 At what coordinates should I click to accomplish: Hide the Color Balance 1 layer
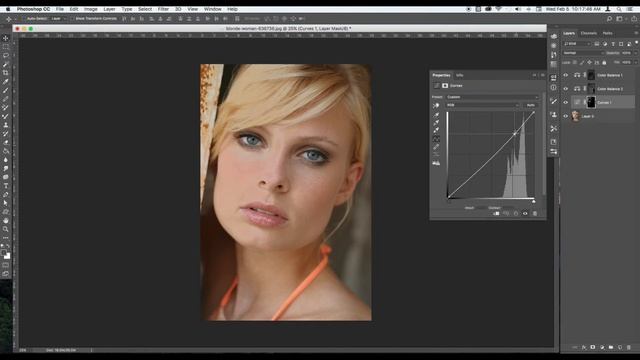pos(566,75)
